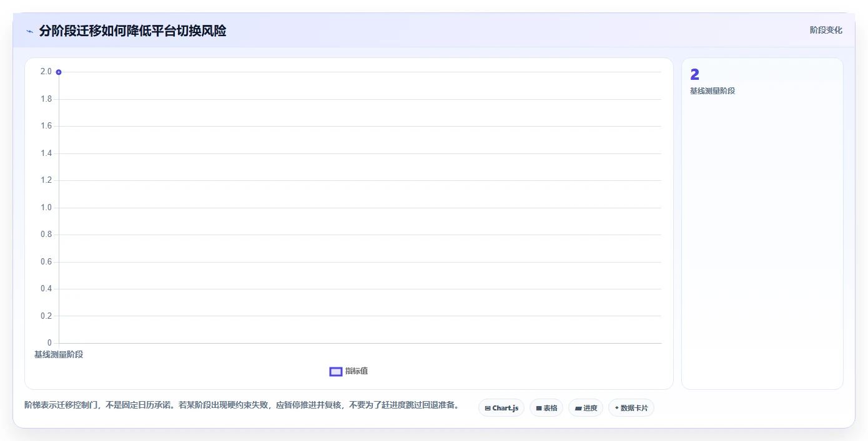Click the 表格 chip
The image size is (868, 441).
pos(546,408)
